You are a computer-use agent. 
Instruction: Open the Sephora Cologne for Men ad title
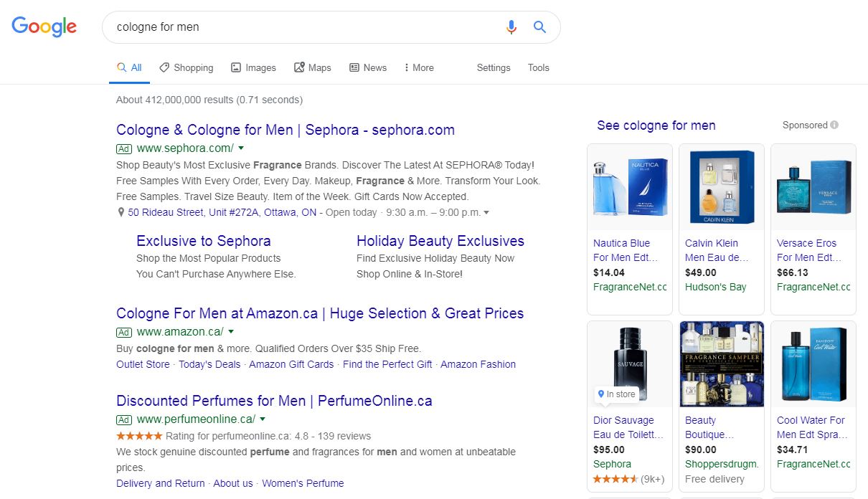coord(286,130)
